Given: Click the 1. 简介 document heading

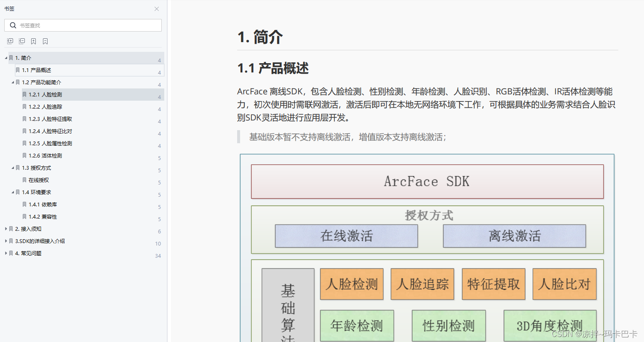Looking at the screenshot, I should [x=260, y=37].
